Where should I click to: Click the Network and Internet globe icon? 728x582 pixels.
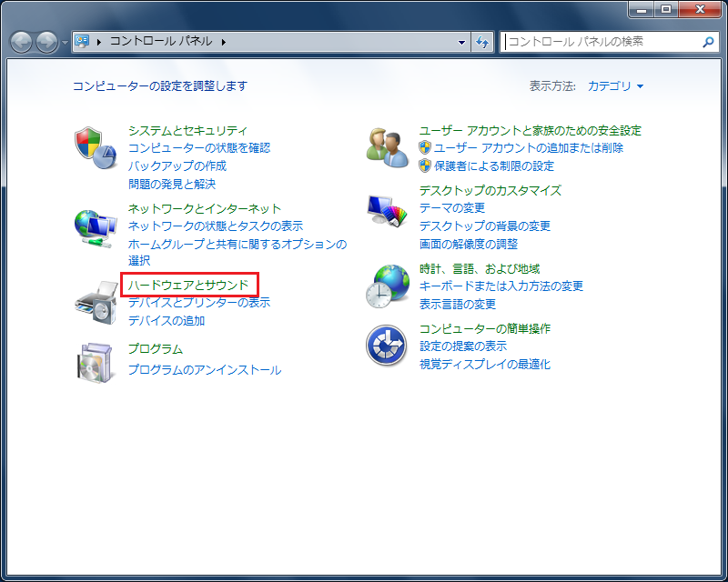point(96,226)
